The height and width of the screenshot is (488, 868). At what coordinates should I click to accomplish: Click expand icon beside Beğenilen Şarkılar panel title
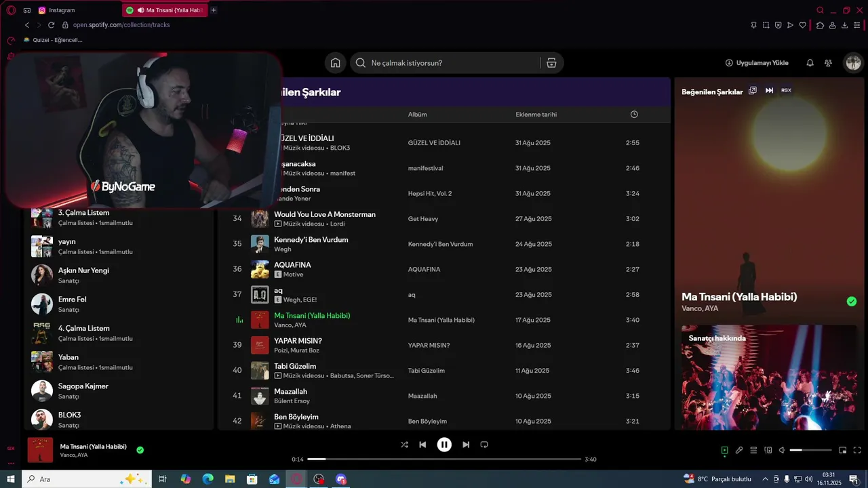[x=753, y=91]
